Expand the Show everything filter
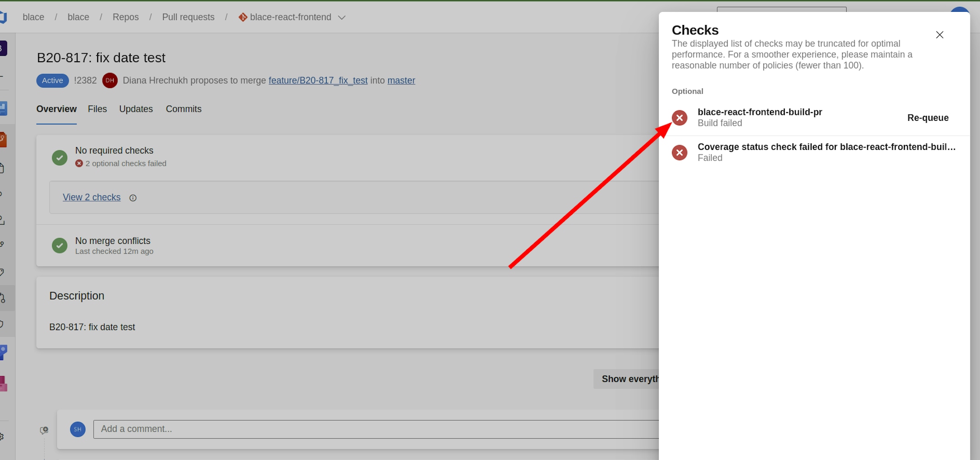 pyautogui.click(x=628, y=379)
